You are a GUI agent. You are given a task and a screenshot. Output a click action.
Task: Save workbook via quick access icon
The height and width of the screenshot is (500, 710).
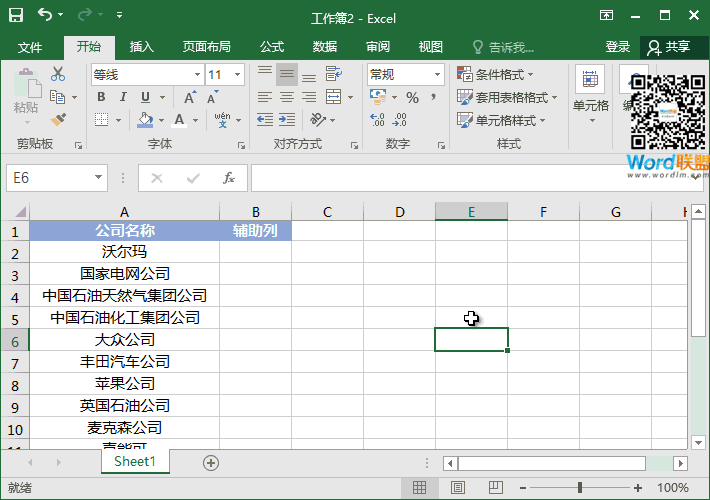pos(16,15)
